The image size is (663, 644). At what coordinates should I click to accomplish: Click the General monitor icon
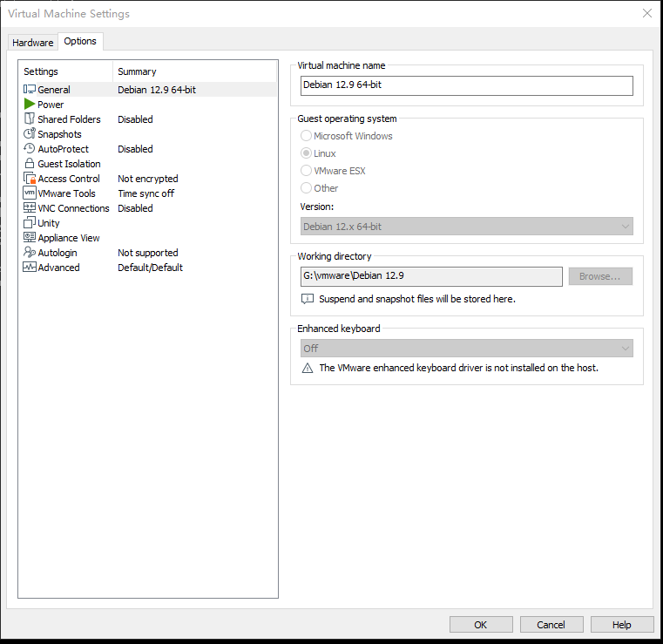pyautogui.click(x=29, y=89)
